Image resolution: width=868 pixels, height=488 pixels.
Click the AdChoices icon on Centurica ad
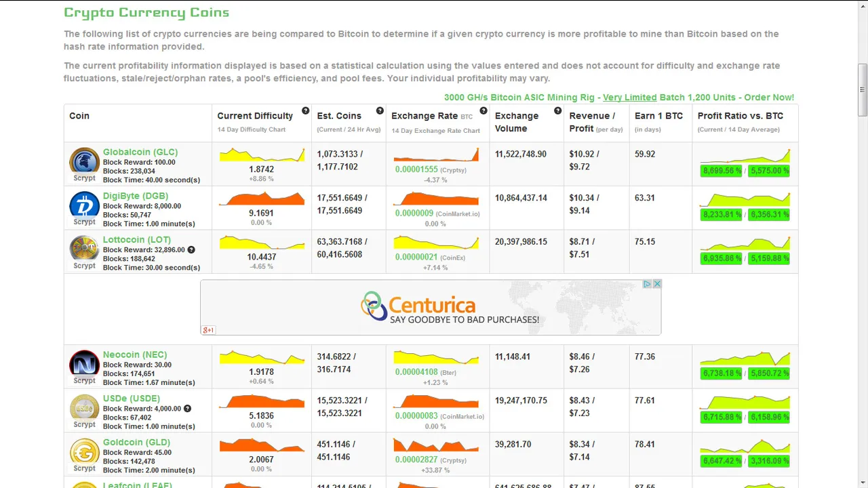click(x=648, y=284)
